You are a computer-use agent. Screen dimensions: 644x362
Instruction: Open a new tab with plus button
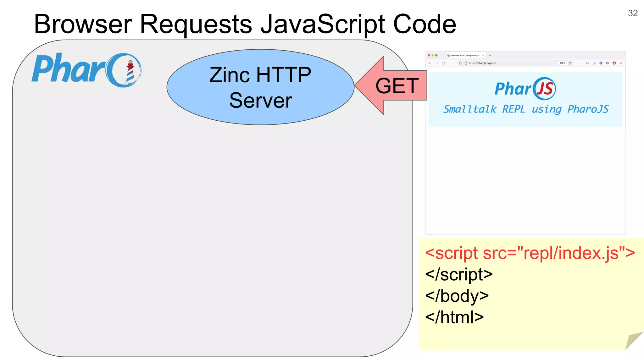(x=490, y=55)
